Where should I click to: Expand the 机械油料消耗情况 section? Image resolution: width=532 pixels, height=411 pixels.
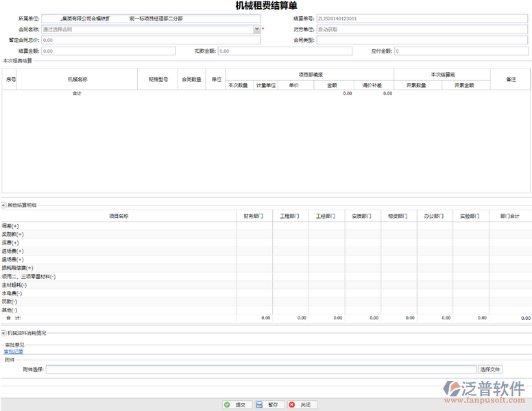click(x=3, y=334)
